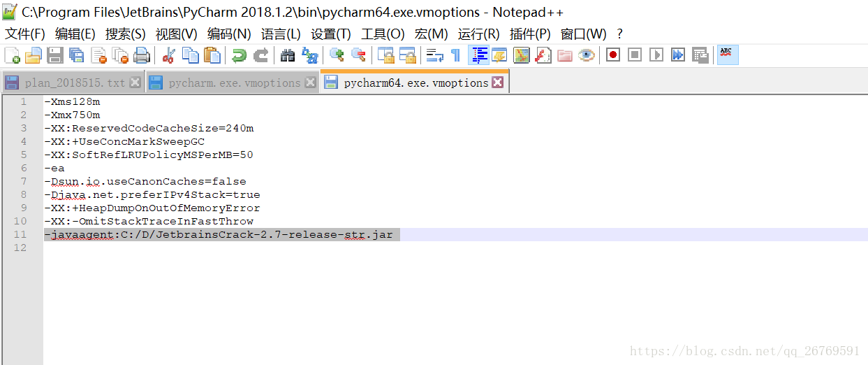Toggle the indent guide button

[478, 55]
